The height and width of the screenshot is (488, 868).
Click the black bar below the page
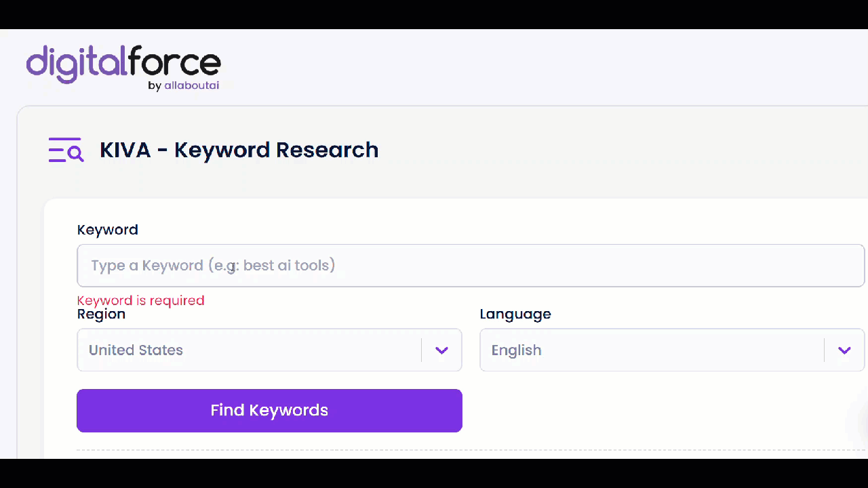[x=434, y=473]
